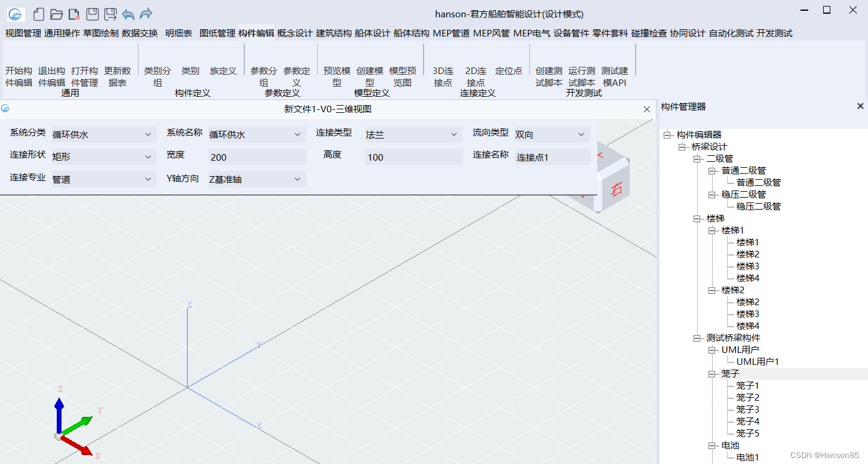Viewport: 868px width, 464px height.
Task: Select the 构件编辑 ribbon tab
Action: coord(256,33)
